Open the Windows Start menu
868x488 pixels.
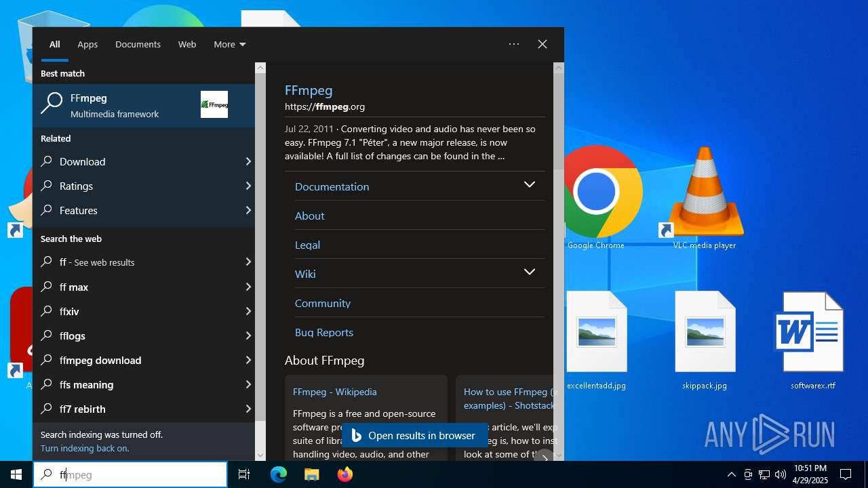(16, 474)
